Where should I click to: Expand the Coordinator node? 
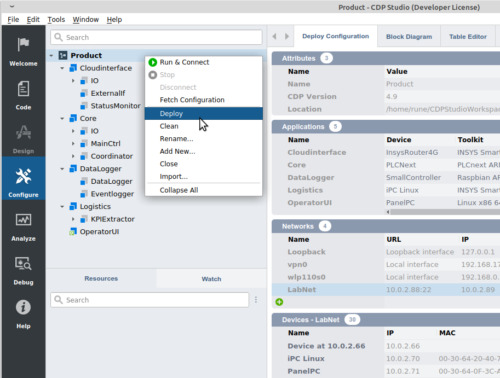click(x=73, y=156)
